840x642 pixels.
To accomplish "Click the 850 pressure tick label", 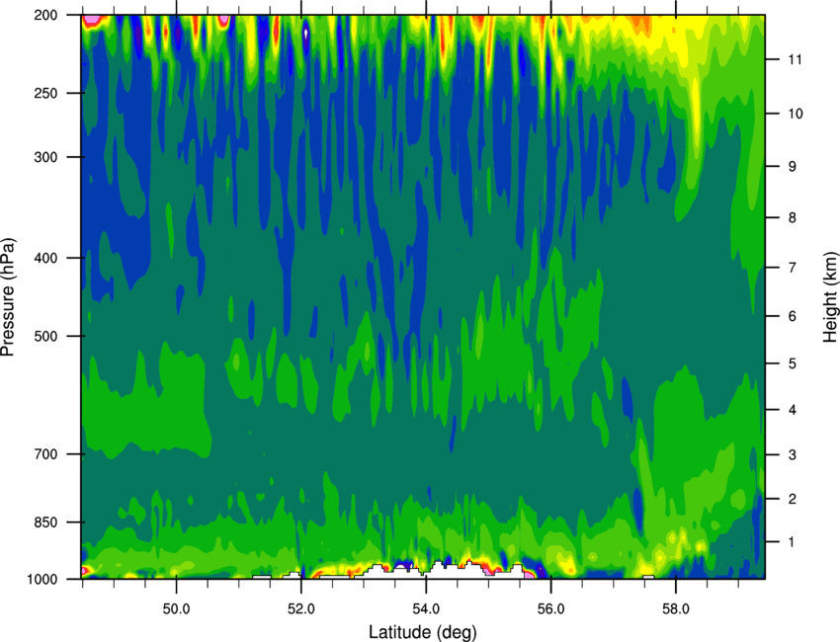I will coord(45,522).
